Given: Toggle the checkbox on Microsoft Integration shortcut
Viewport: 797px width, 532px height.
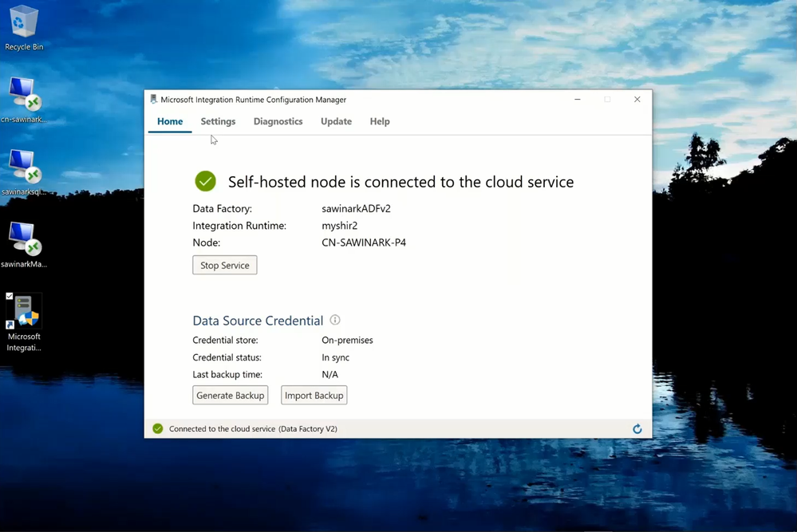Looking at the screenshot, I should [9, 296].
